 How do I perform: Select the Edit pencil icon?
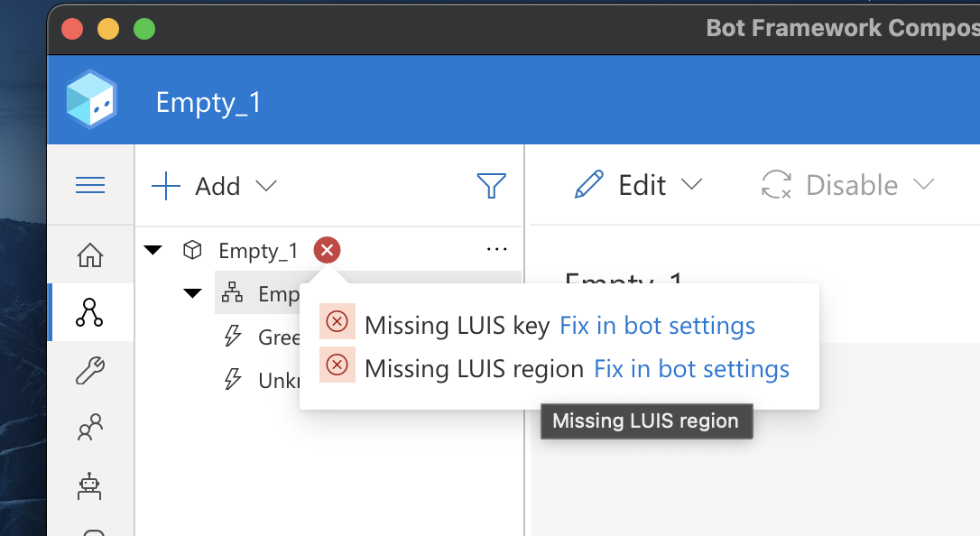tap(587, 184)
